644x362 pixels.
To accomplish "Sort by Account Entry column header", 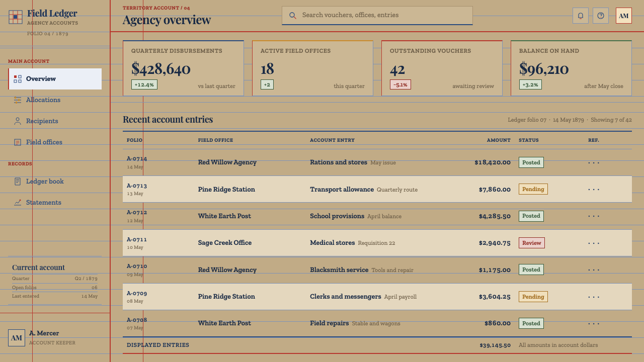I will (x=332, y=140).
